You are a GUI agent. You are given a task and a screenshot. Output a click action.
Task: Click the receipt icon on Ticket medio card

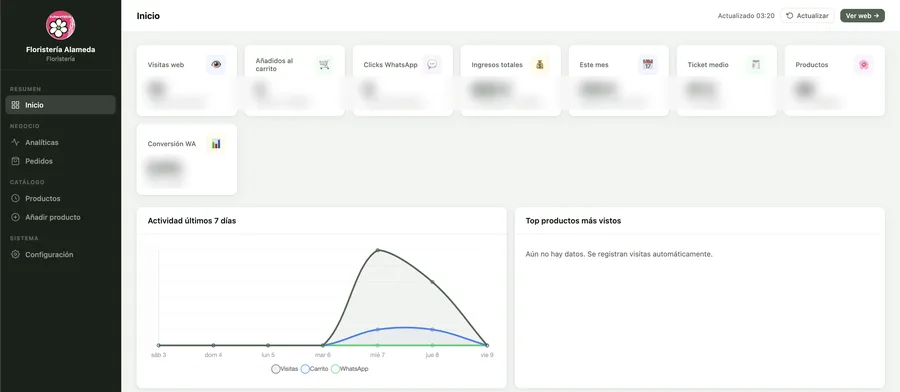pyautogui.click(x=756, y=65)
